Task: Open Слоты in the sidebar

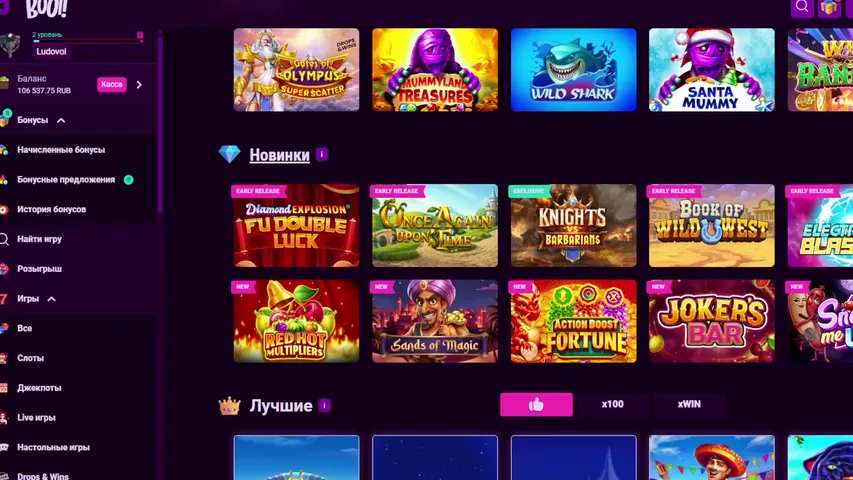Action: coord(30,358)
